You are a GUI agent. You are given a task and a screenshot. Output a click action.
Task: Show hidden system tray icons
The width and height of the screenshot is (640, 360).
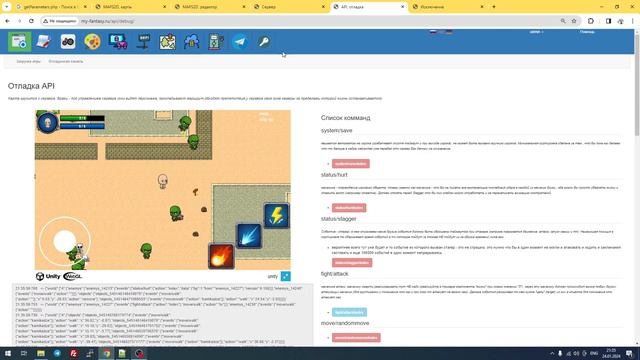coord(552,353)
